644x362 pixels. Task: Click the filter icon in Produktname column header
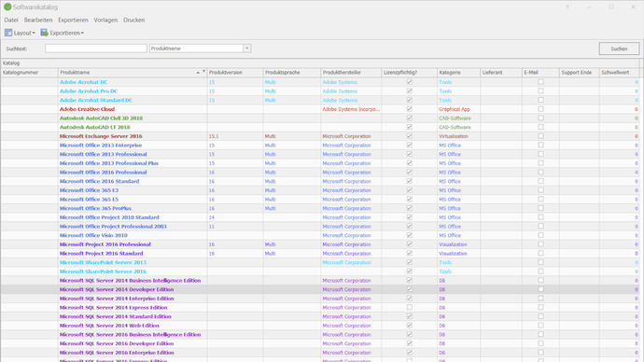pos(203,72)
